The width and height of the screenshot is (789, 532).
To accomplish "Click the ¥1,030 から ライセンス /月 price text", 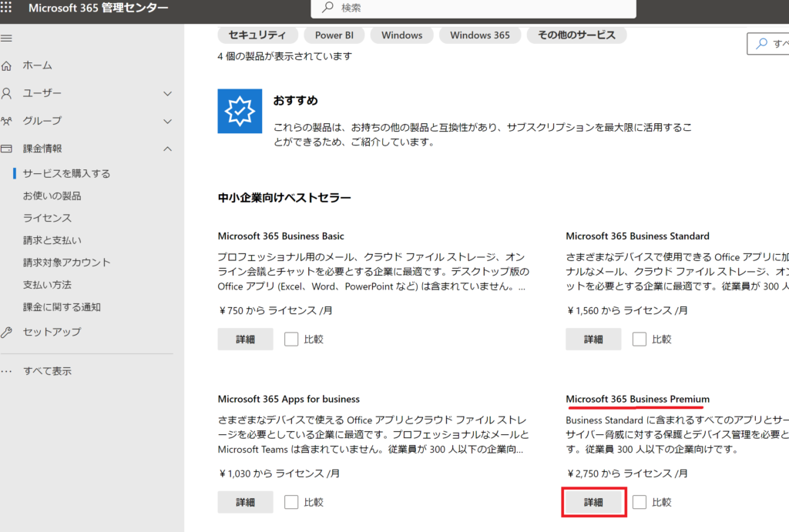I will (279, 473).
